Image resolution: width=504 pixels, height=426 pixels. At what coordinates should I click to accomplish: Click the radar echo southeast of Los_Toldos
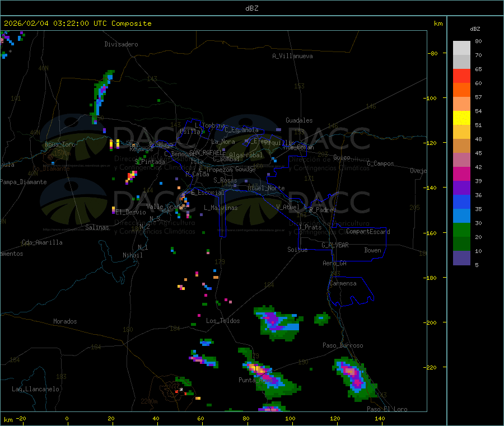[278, 323]
